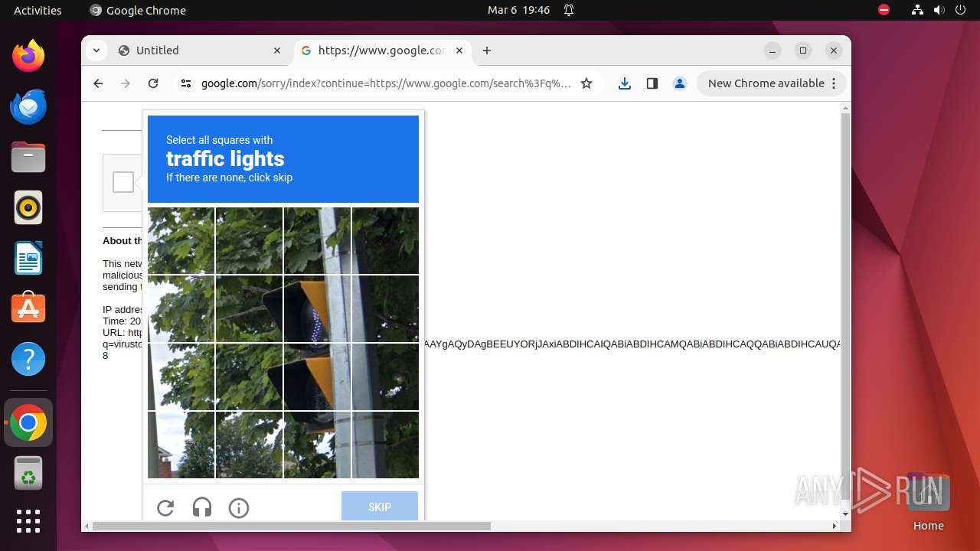Select captcha tile with yellow light top housing
Viewport: 980px width, 551px height.
click(317, 308)
